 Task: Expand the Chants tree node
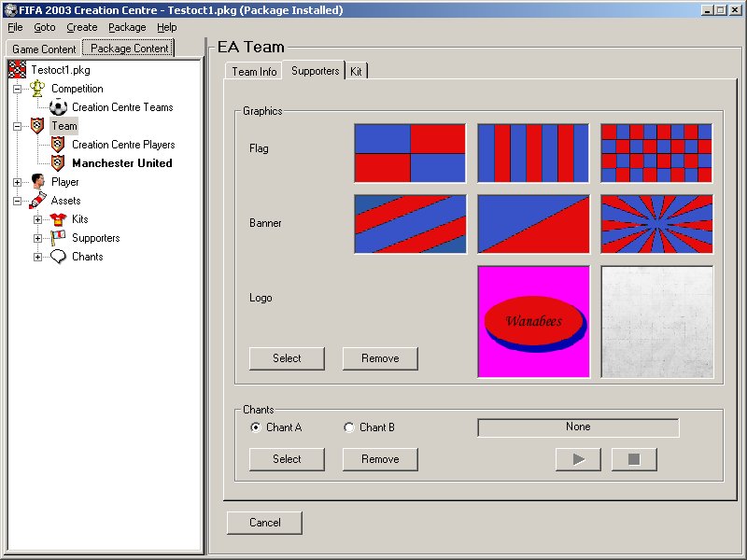click(37, 257)
